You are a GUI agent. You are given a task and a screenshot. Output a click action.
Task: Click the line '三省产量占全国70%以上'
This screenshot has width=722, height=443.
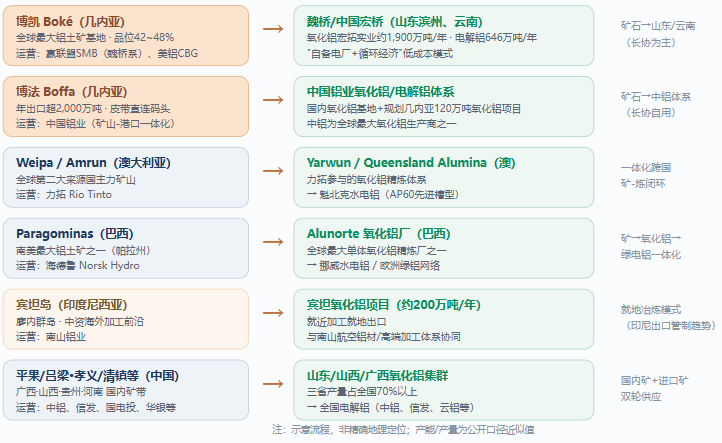(362, 391)
